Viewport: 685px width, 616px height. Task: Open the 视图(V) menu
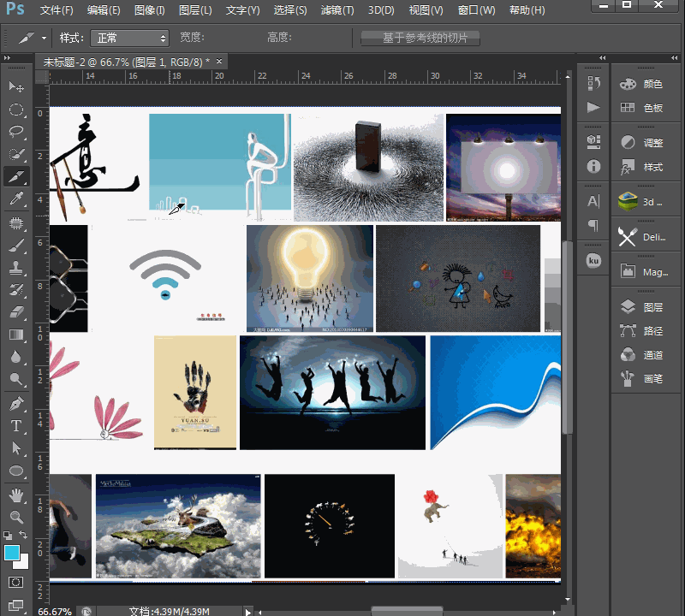tap(426, 10)
